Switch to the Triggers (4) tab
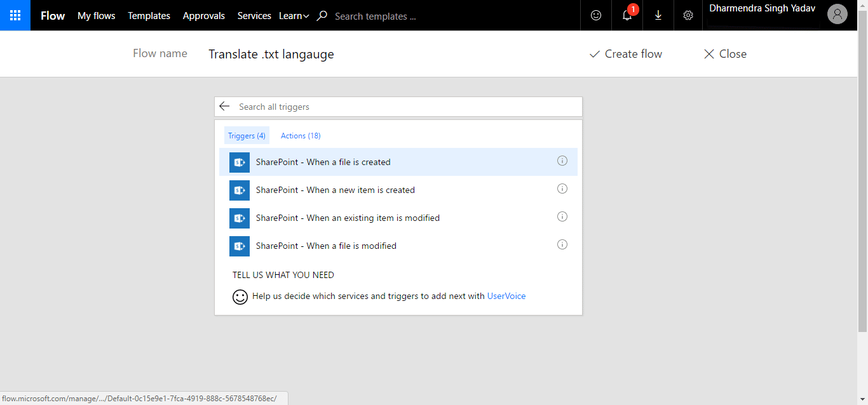The width and height of the screenshot is (868, 405). coord(247,135)
